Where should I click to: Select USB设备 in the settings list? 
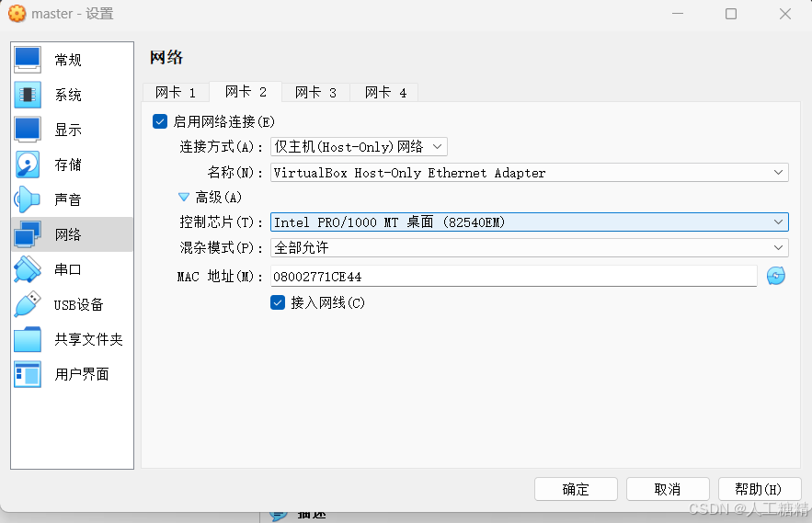pos(72,304)
